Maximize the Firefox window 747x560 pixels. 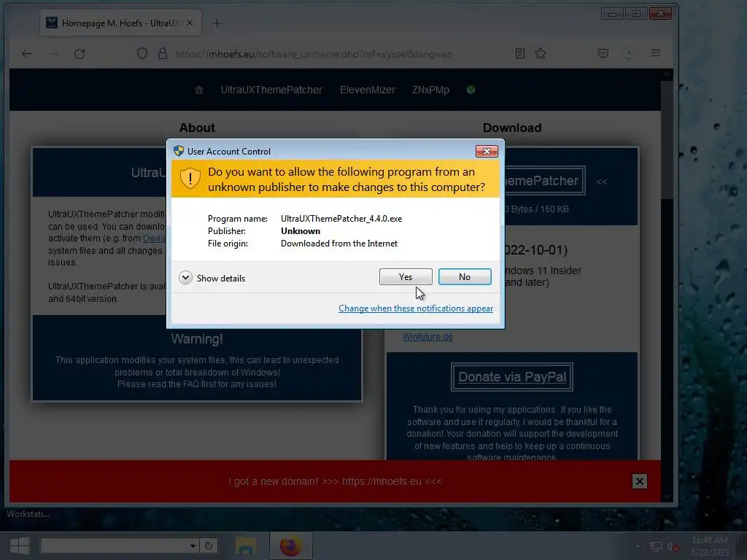tap(636, 14)
